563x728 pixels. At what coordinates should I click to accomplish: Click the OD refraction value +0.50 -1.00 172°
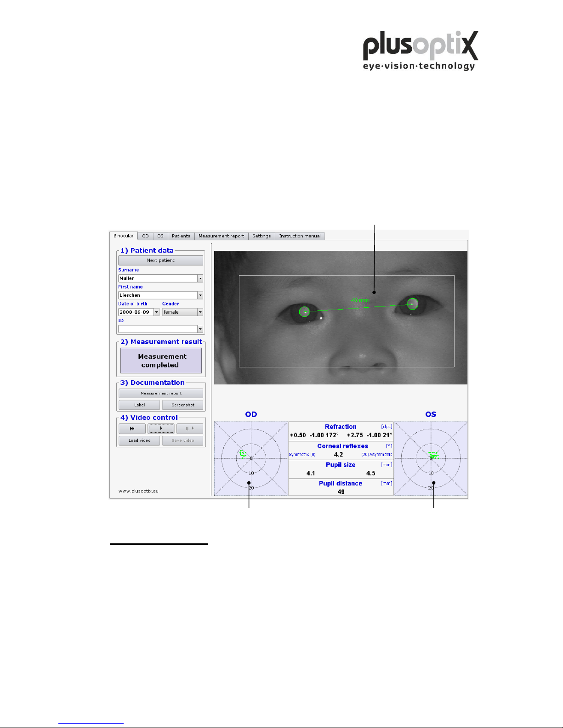coord(314,435)
